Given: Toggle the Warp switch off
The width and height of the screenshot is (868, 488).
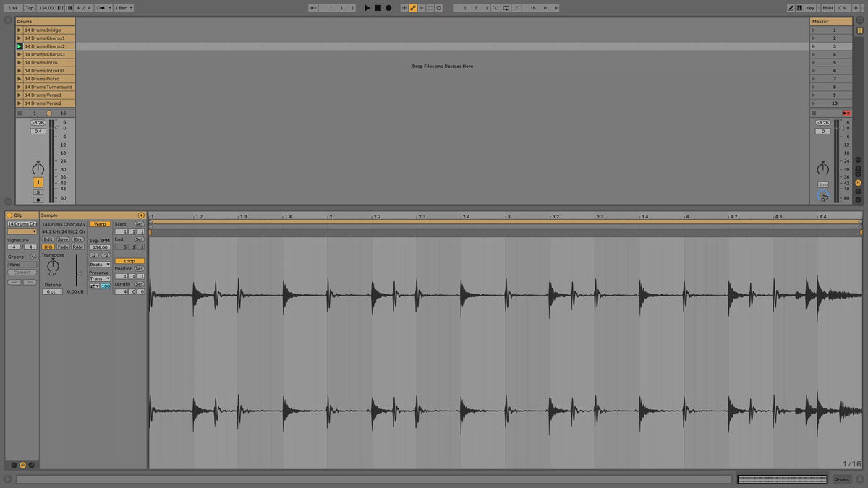Looking at the screenshot, I should pos(100,224).
